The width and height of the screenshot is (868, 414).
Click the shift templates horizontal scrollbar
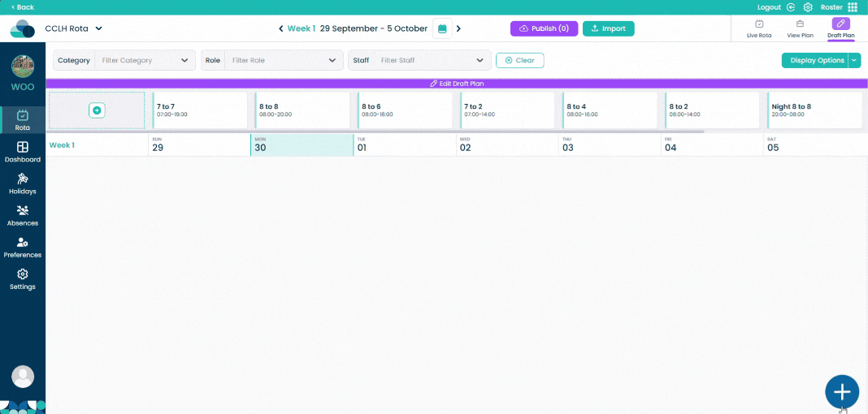click(x=375, y=132)
